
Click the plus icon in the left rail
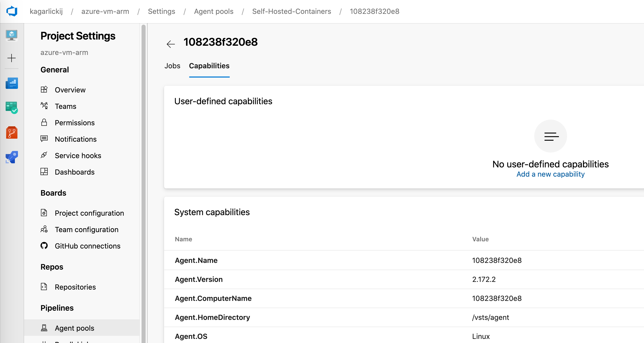(x=12, y=58)
